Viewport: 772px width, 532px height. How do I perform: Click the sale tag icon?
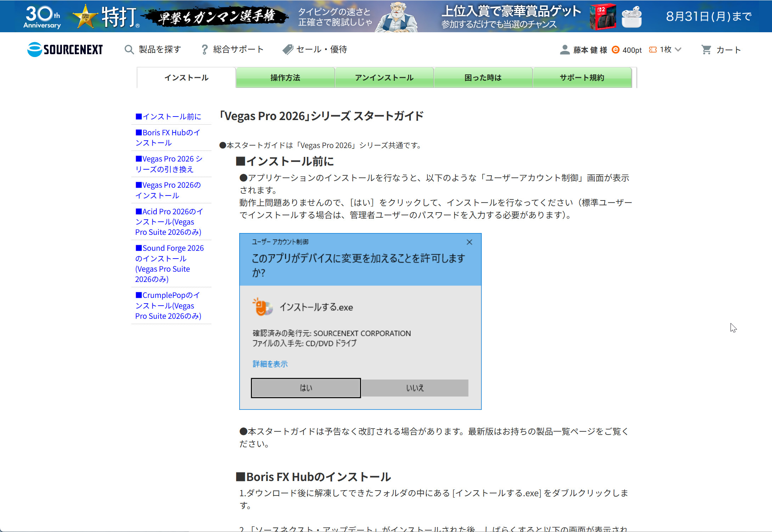[x=287, y=50]
